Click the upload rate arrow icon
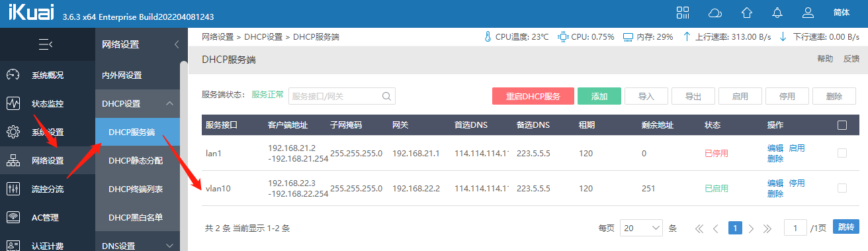The image size is (868, 251). tap(687, 37)
